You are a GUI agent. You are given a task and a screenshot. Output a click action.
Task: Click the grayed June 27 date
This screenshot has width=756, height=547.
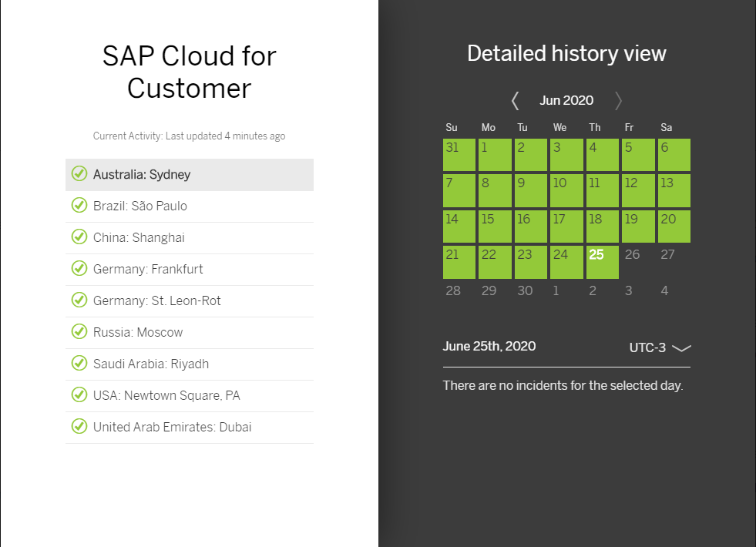click(674, 262)
